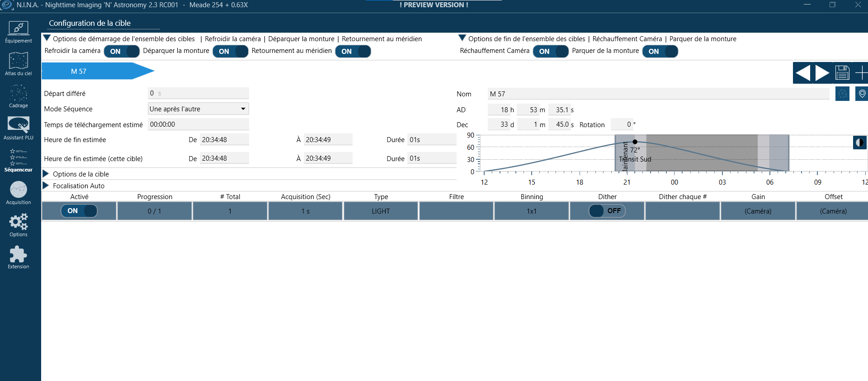Toggle Parquer de la monture switch
This screenshot has width=868, height=381.
660,51
